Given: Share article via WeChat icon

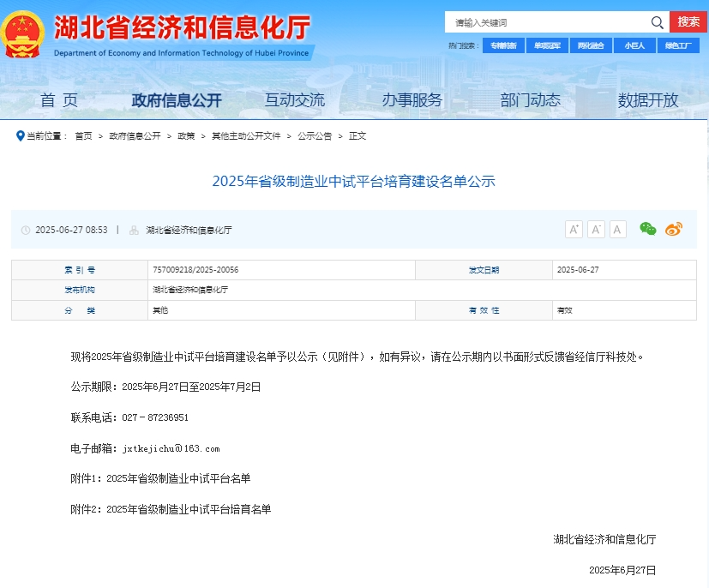Looking at the screenshot, I should coord(648,229).
